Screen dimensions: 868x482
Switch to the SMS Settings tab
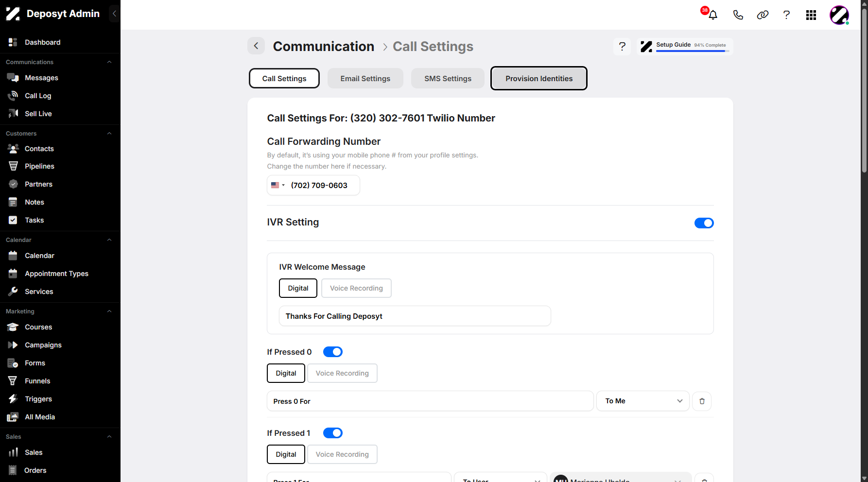pyautogui.click(x=448, y=78)
